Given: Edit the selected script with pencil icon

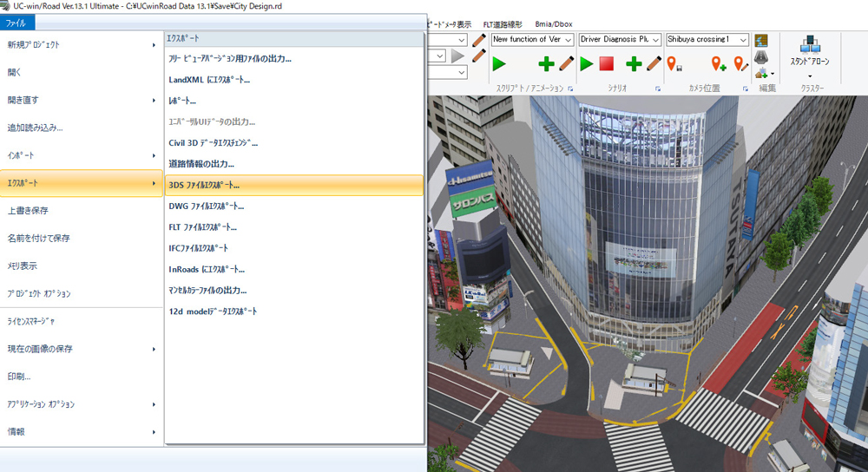Looking at the screenshot, I should click(566, 63).
